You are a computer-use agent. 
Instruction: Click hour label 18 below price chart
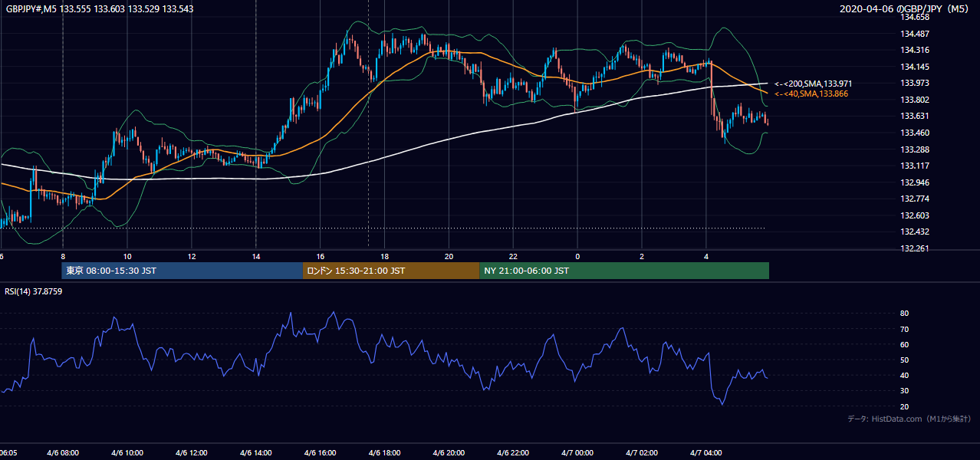385,256
